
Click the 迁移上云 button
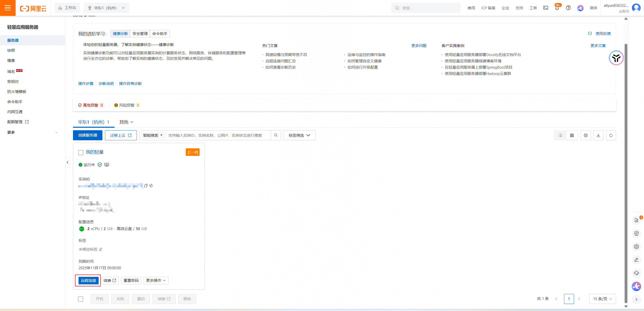click(x=121, y=135)
